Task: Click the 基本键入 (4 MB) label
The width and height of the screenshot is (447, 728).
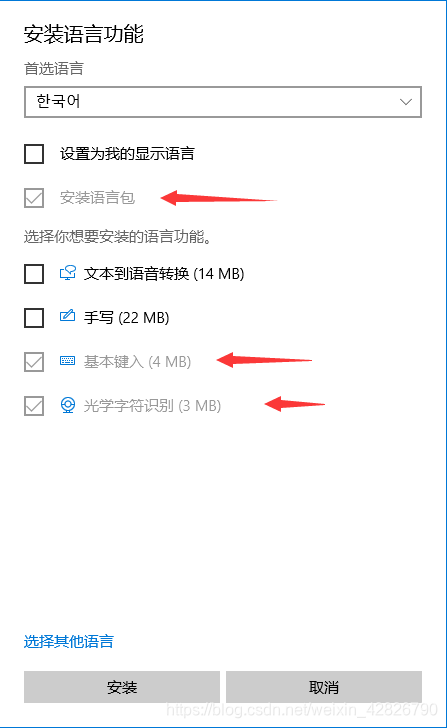Action: click(x=137, y=362)
